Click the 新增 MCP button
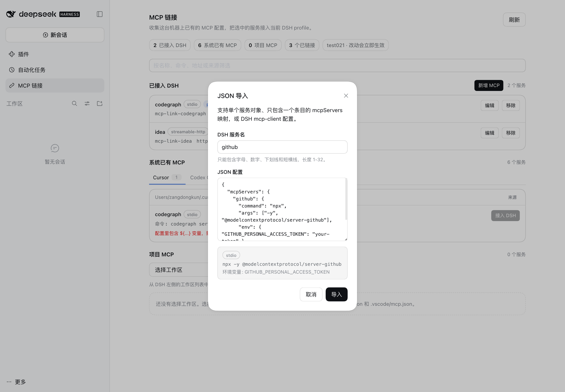 (489, 85)
